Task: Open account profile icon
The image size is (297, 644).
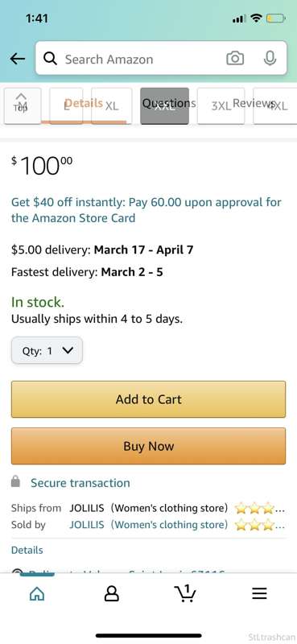Action: pyautogui.click(x=111, y=593)
